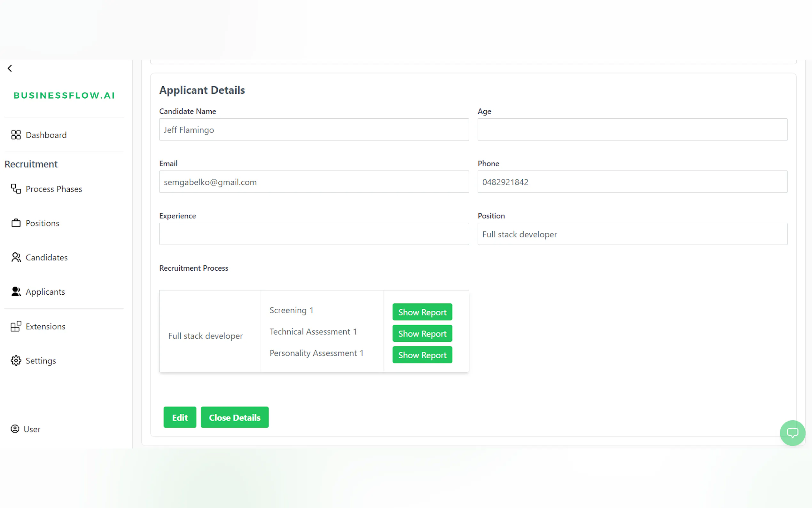812x508 pixels.
Task: Click the Process Phases icon
Action: point(16,189)
